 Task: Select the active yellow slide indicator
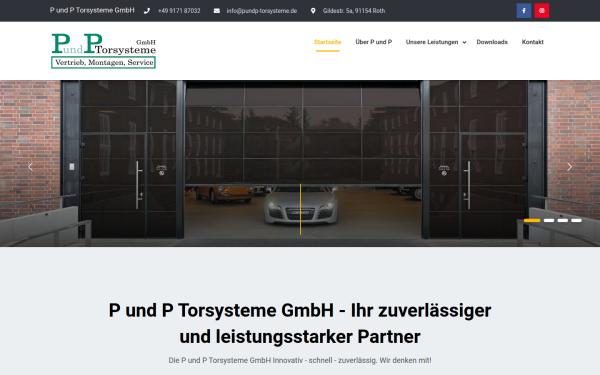click(532, 220)
